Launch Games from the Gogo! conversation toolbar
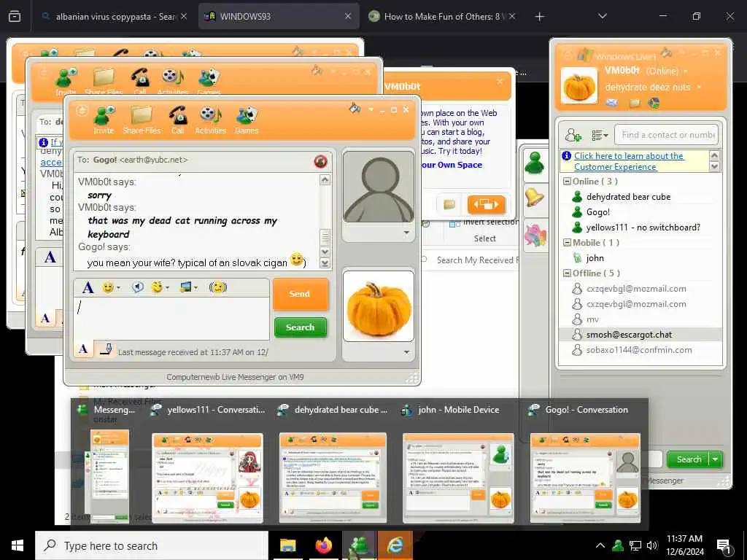747x560 pixels. point(247,120)
